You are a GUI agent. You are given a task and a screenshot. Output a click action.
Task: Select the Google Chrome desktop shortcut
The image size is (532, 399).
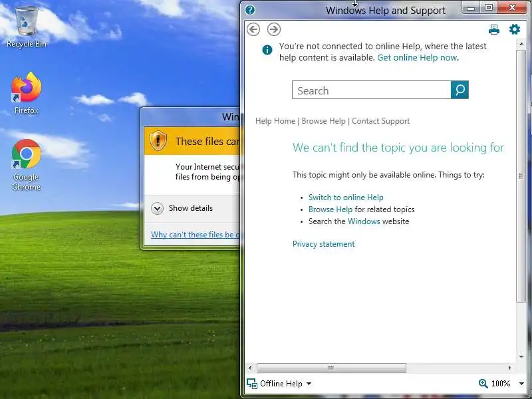pos(27,165)
